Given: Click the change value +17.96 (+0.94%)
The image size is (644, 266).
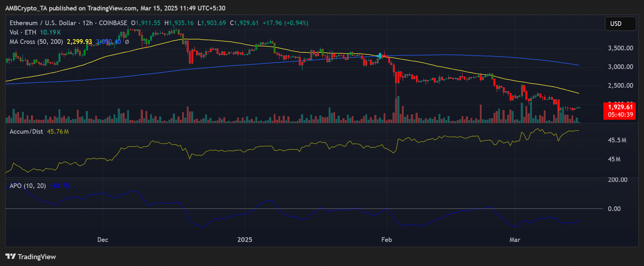Looking at the screenshot, I should [x=286, y=23].
